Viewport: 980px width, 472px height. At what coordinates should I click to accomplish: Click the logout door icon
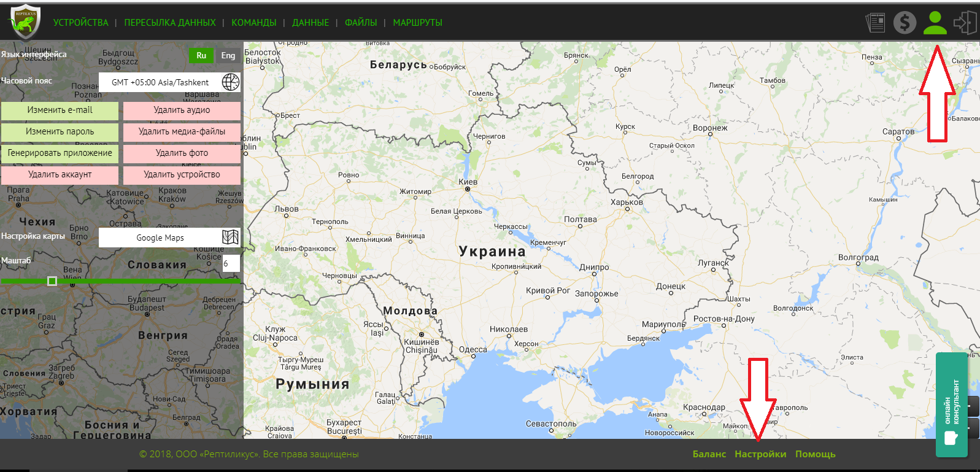(965, 23)
